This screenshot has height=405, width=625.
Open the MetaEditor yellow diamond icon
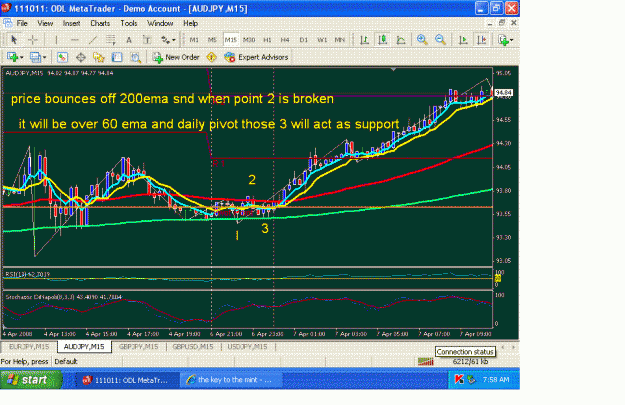[211, 57]
